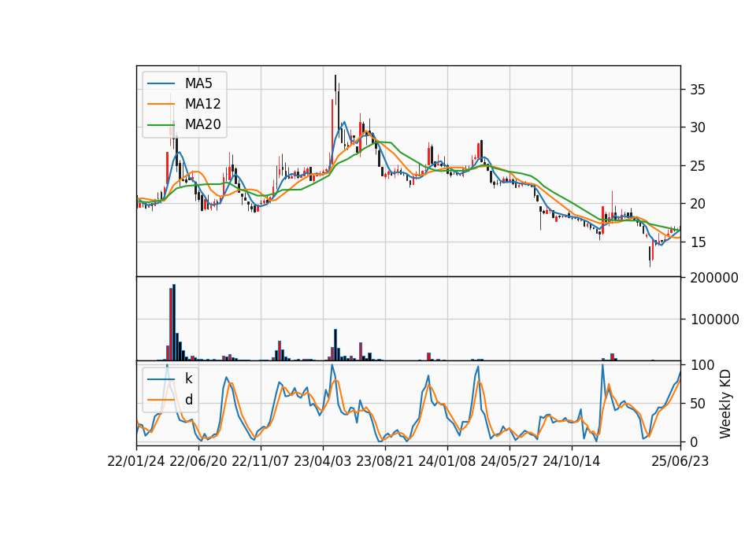The height and width of the screenshot is (543, 756).
Task: Click the price axis value 25
Action: point(698,166)
